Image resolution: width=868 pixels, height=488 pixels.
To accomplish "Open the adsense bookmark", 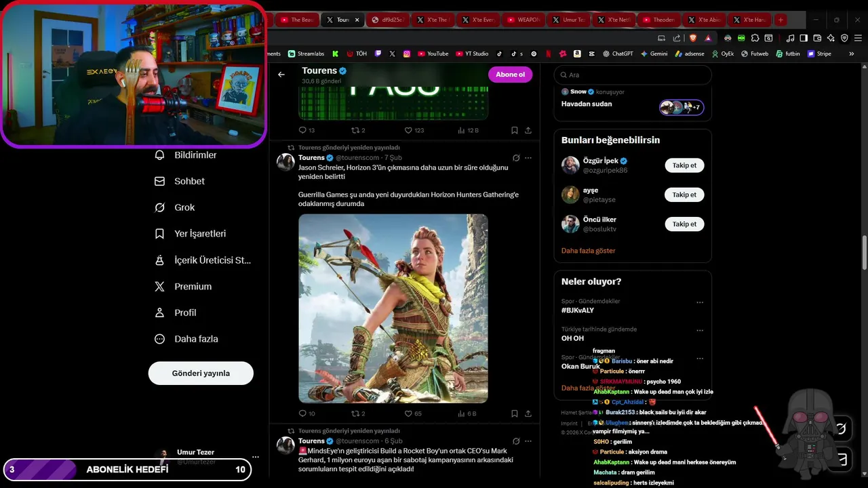I will click(690, 54).
